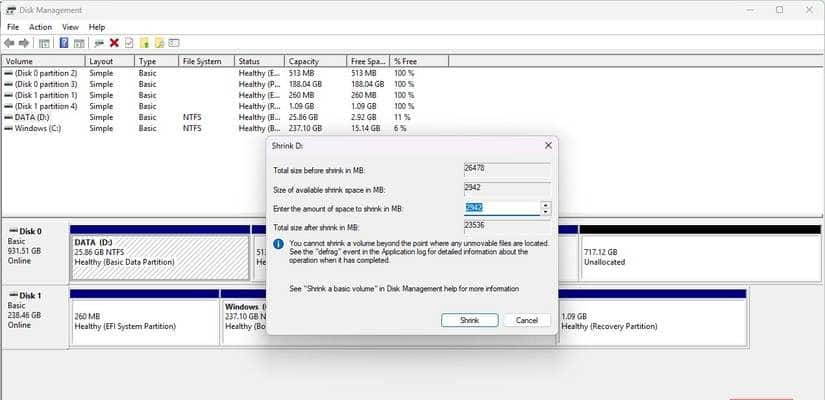Open Help via blue question-mark icon
Image resolution: width=825 pixels, height=400 pixels.
[x=64, y=43]
